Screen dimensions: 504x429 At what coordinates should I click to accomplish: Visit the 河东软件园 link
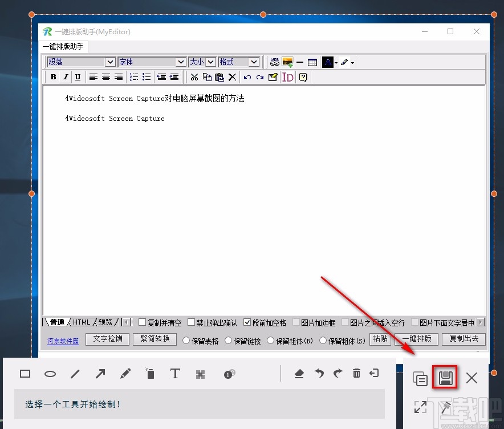[62, 339]
